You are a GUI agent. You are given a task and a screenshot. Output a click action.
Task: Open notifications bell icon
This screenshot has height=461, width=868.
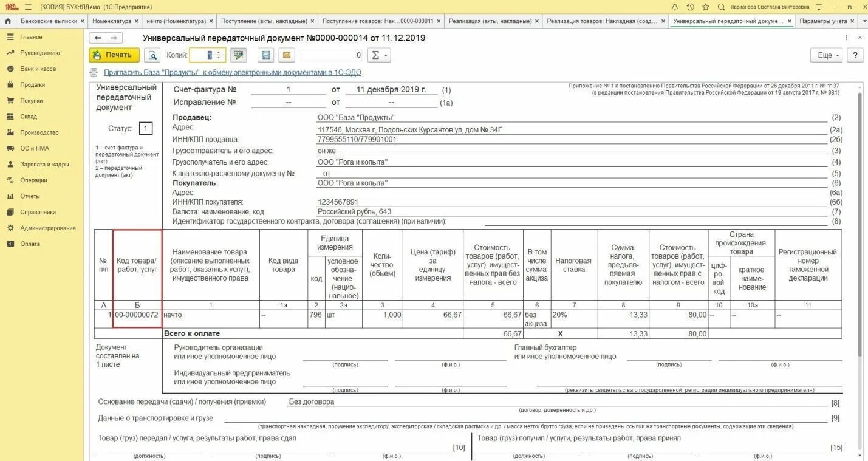pos(675,7)
